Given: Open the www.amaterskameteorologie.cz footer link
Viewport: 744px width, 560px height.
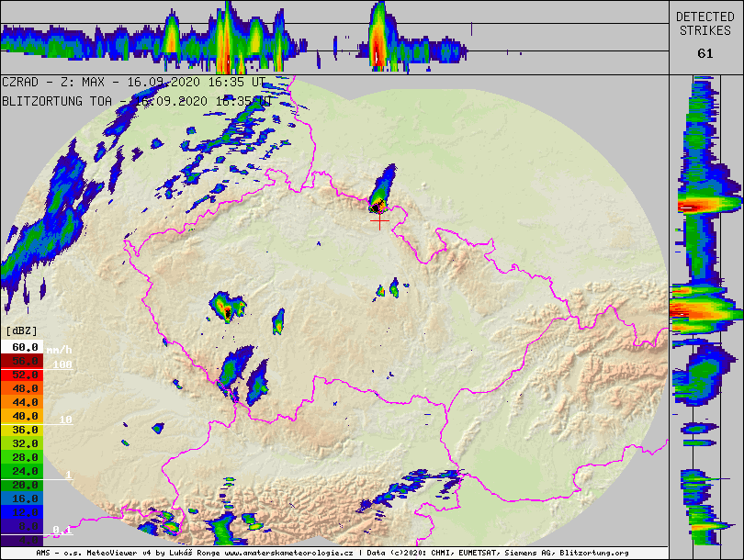Looking at the screenshot, I should point(288,553).
